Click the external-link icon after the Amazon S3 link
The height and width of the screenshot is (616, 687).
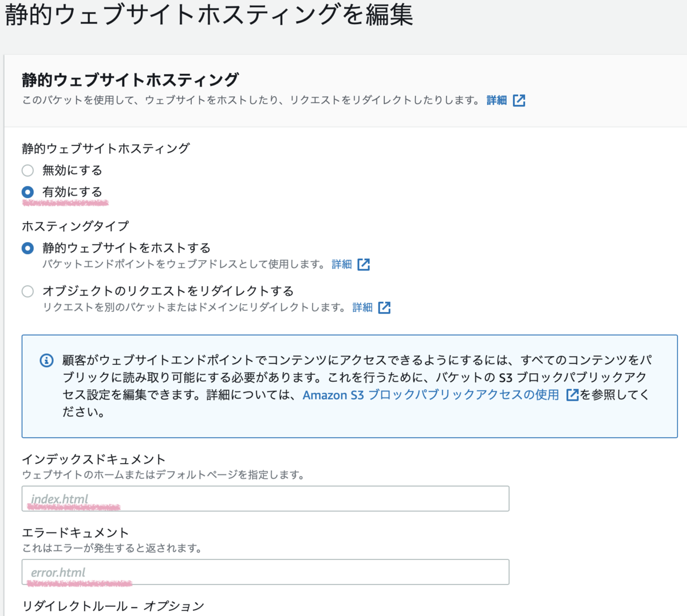572,394
